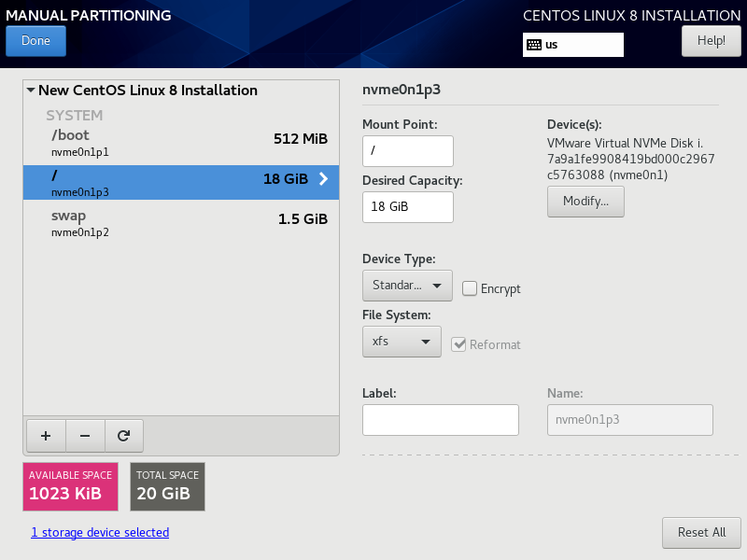
Task: Select the root / nvme0n1p3 partition
Action: click(181, 182)
